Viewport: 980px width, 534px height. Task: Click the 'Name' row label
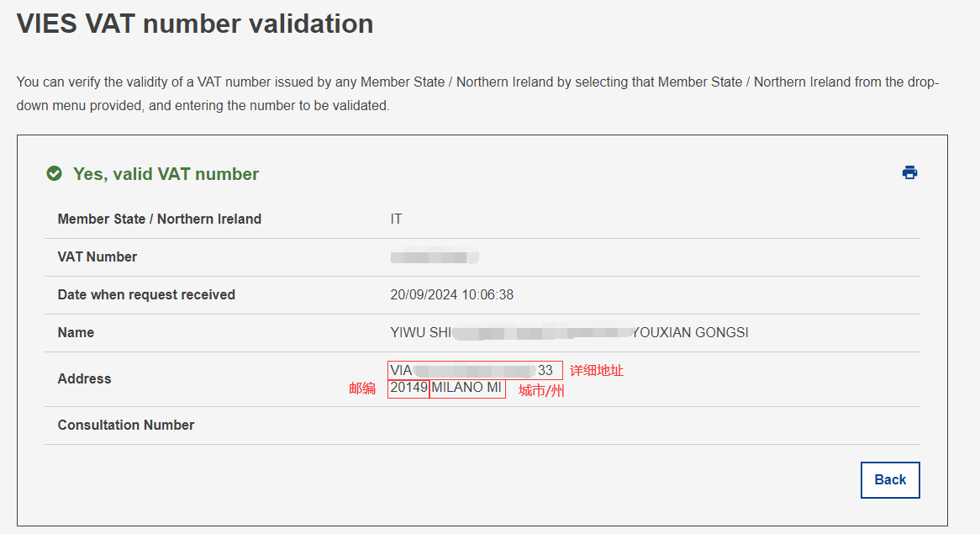point(76,332)
